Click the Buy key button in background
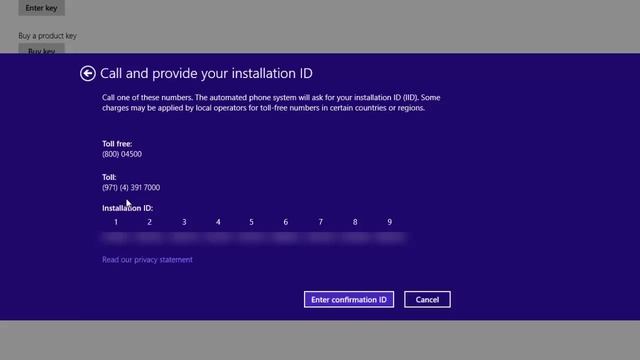Viewport: 640px width, 360px height. pyautogui.click(x=42, y=49)
